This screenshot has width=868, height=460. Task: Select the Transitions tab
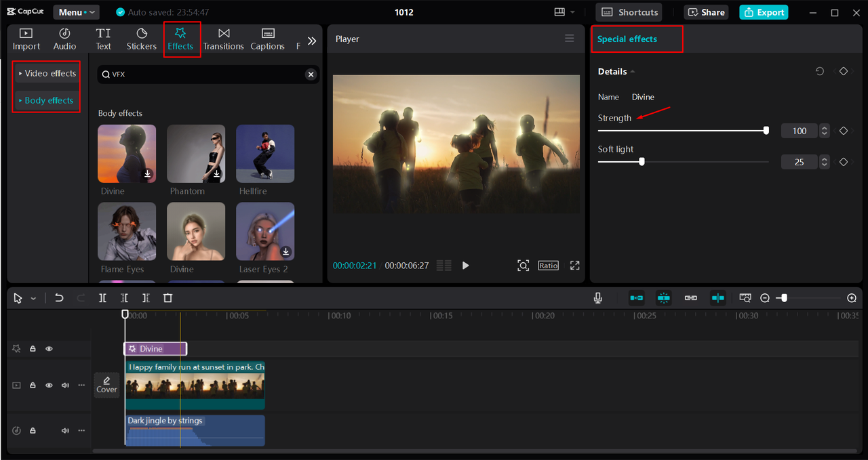pyautogui.click(x=223, y=39)
